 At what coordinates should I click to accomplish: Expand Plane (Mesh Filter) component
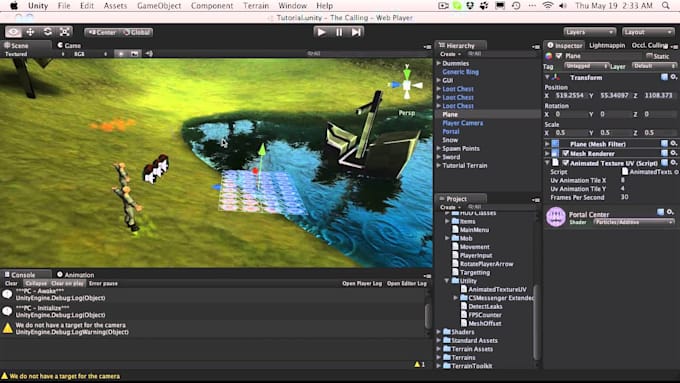pos(547,144)
